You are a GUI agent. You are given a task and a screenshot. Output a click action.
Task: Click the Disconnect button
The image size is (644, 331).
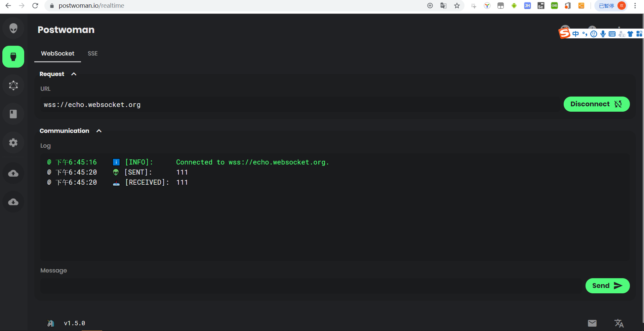[x=597, y=104]
